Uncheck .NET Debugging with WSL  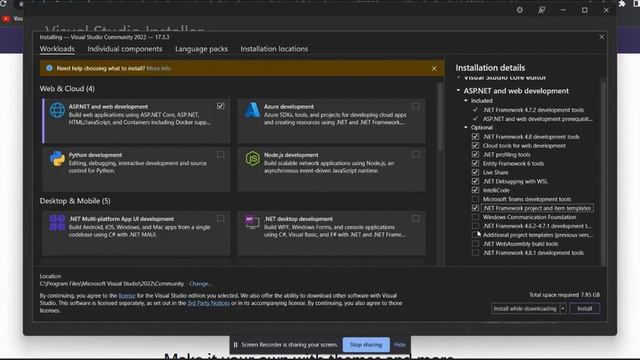475,181
